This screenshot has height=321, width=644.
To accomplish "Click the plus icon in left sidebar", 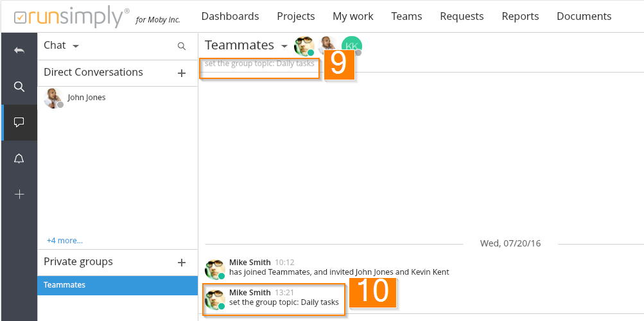I will click(19, 194).
